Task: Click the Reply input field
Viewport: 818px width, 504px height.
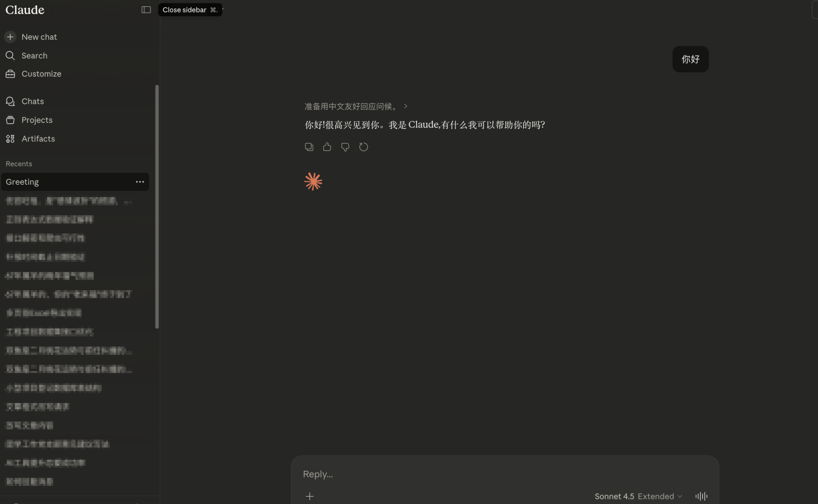Action: pos(504,474)
